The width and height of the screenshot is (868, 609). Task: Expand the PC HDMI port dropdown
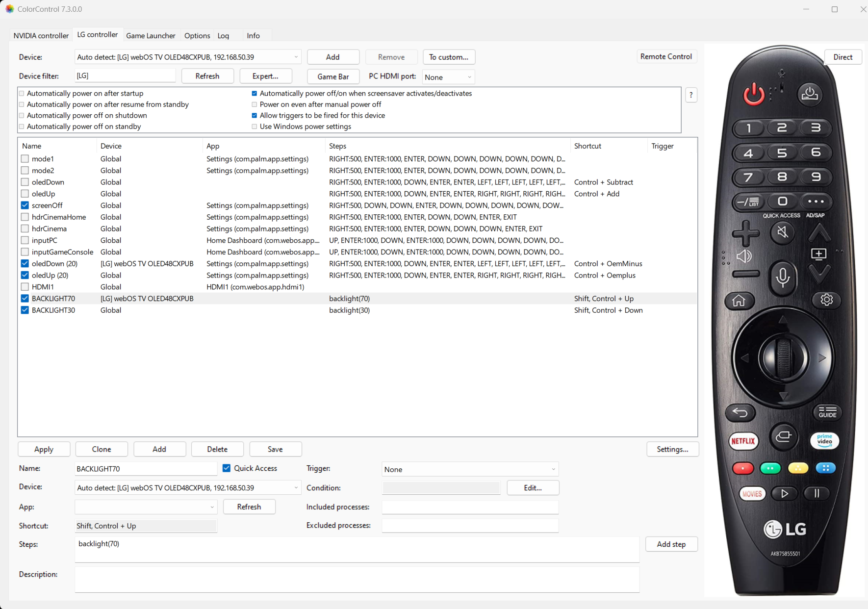coord(448,77)
